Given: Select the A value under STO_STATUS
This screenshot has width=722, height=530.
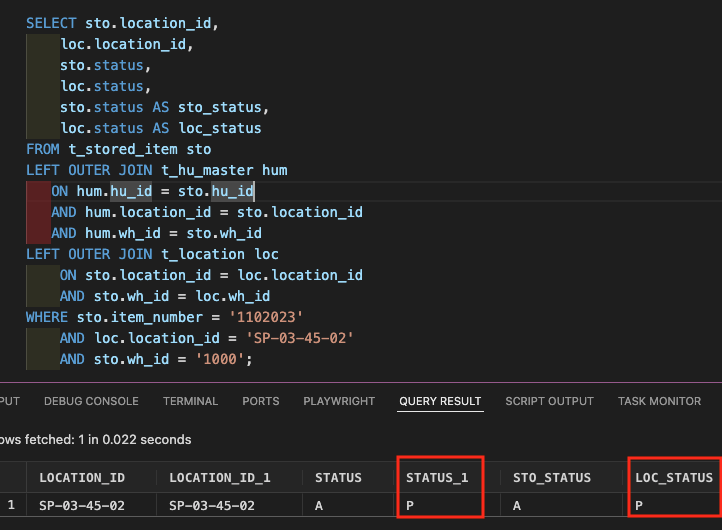Looking at the screenshot, I should 518,505.
